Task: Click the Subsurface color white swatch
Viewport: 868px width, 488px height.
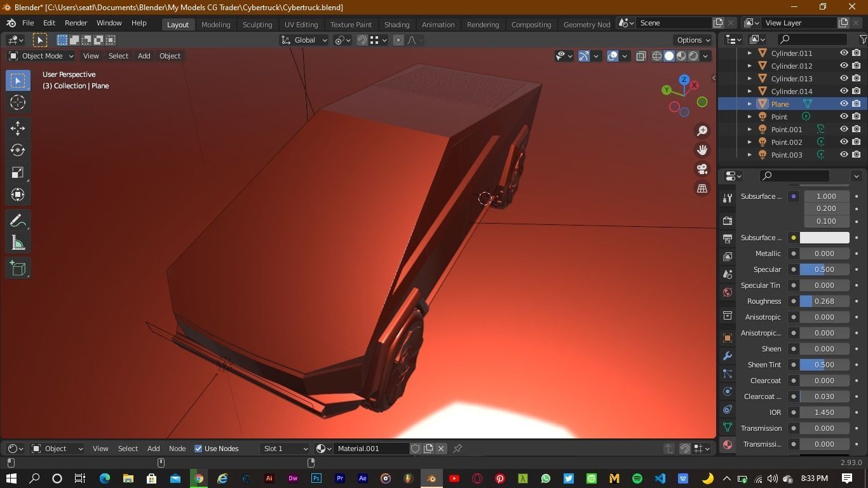Action: [824, 238]
